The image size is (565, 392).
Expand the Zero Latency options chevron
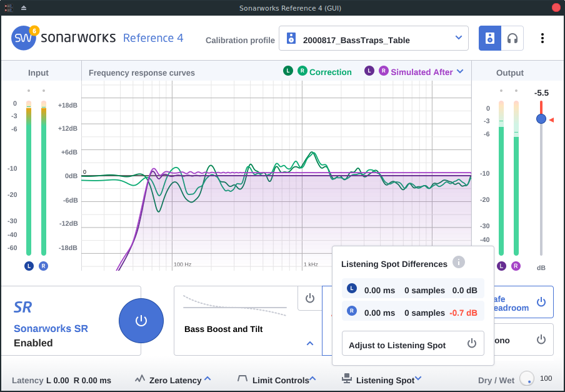click(207, 379)
